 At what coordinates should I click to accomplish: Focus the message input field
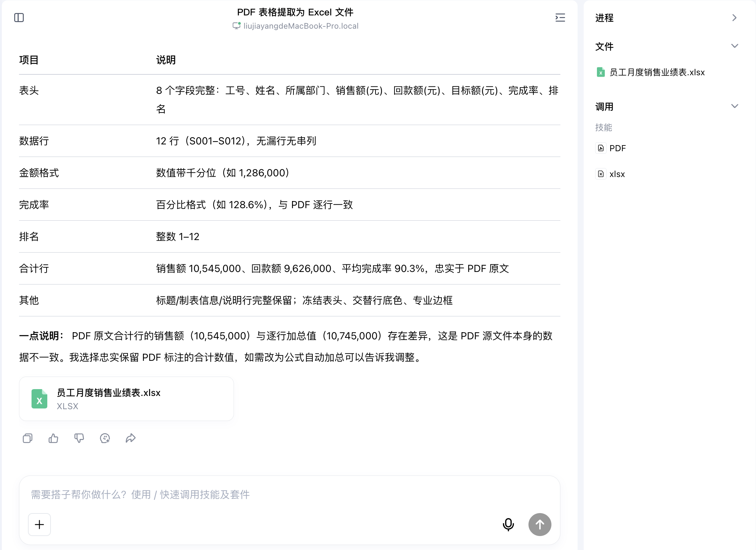[x=290, y=494]
